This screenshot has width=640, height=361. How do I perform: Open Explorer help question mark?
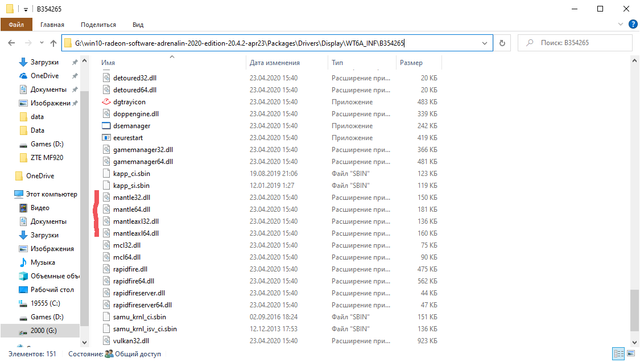click(633, 24)
